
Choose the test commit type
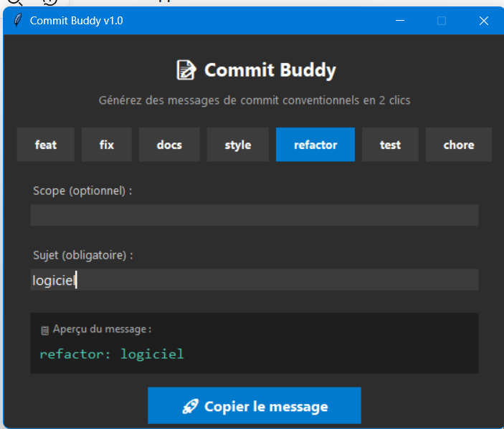coord(390,145)
